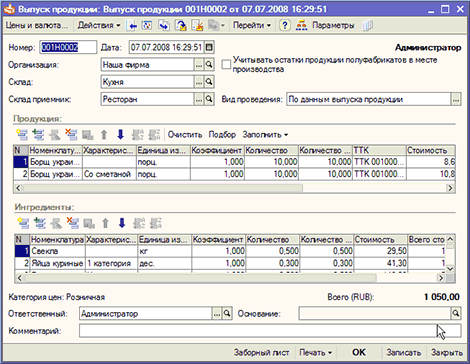Open help with the question mark icon
Image resolution: width=470 pixels, height=364 pixels.
pyautogui.click(x=285, y=26)
